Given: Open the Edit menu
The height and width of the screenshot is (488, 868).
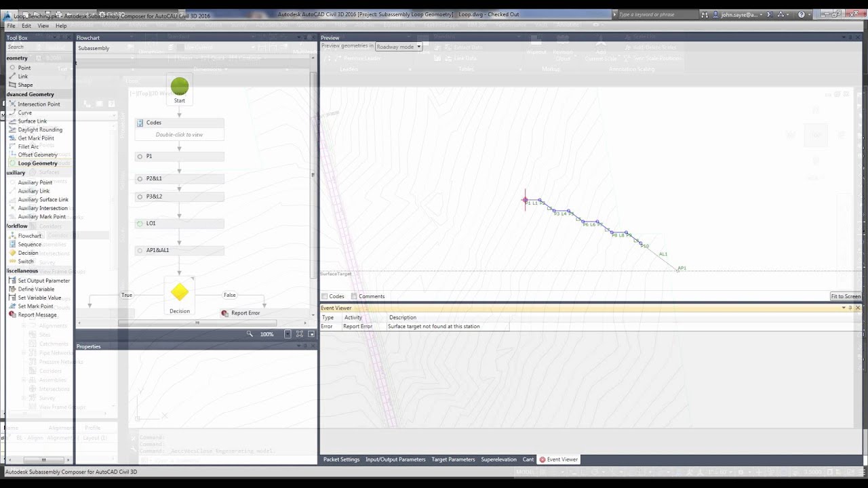Looking at the screenshot, I should click(26, 26).
